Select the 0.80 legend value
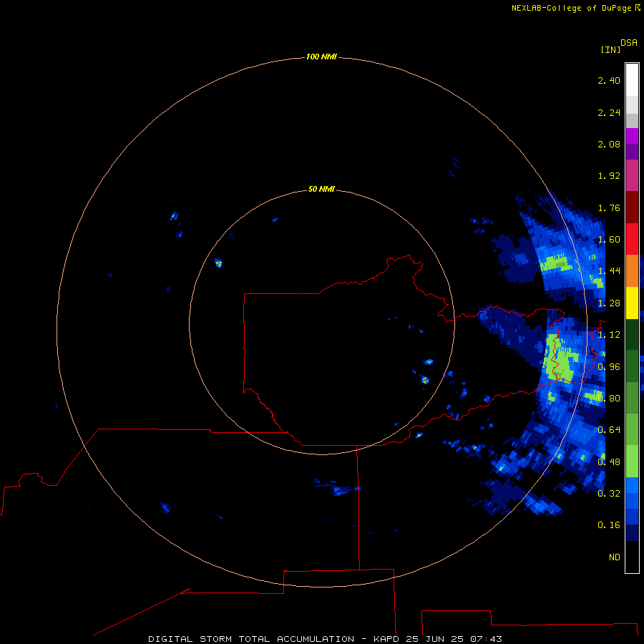 (x=609, y=399)
